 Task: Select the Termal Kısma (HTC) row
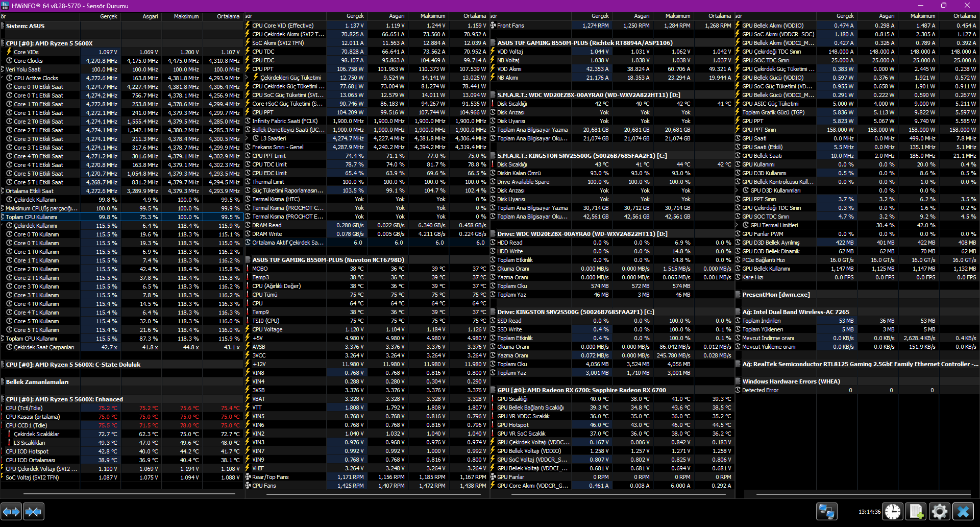[x=367, y=199]
